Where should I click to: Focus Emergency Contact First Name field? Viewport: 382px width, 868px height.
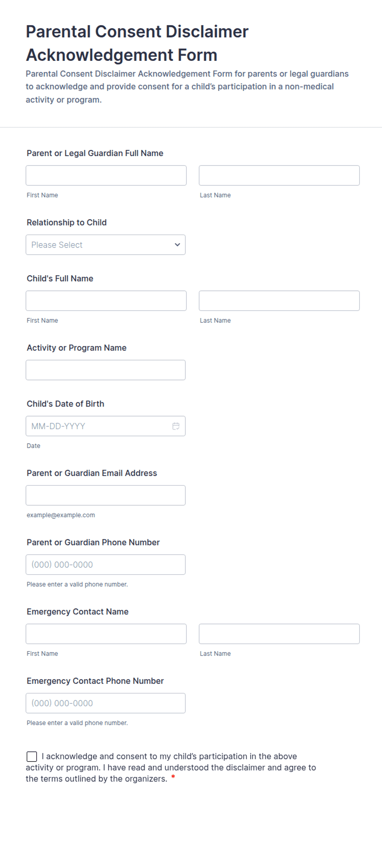[106, 634]
